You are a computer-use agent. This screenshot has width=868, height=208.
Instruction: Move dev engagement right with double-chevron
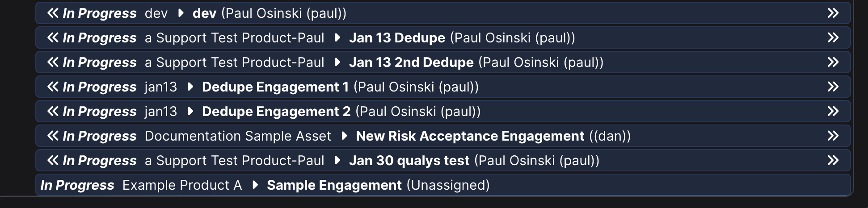tap(833, 13)
